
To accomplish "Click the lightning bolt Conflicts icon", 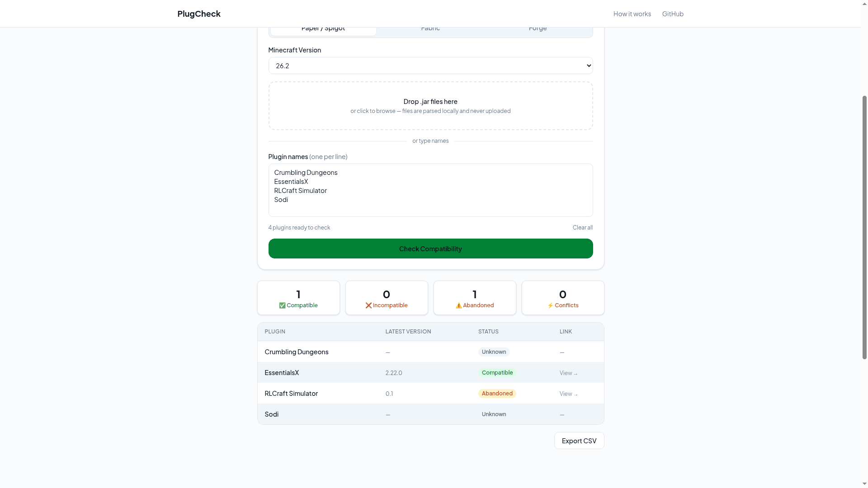I will point(550,305).
